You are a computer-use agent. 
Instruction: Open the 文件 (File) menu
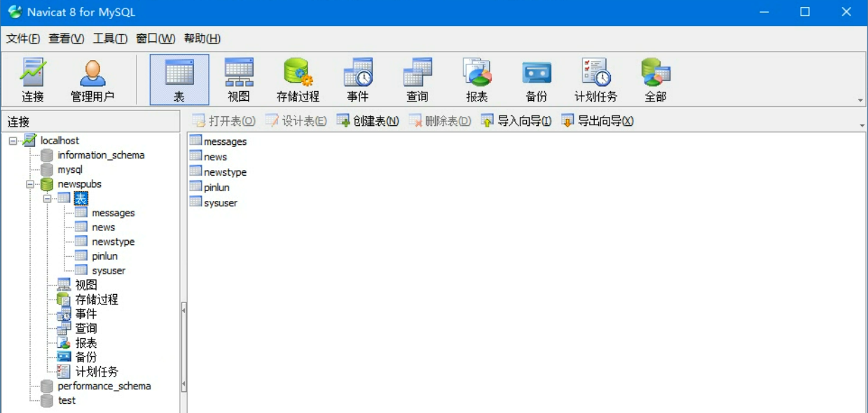pyautogui.click(x=23, y=38)
